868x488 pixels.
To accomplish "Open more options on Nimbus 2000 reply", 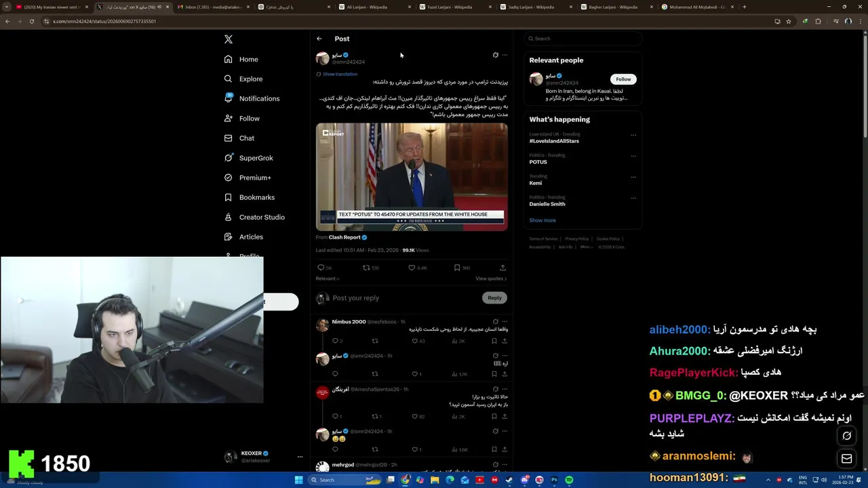I will tap(505, 322).
